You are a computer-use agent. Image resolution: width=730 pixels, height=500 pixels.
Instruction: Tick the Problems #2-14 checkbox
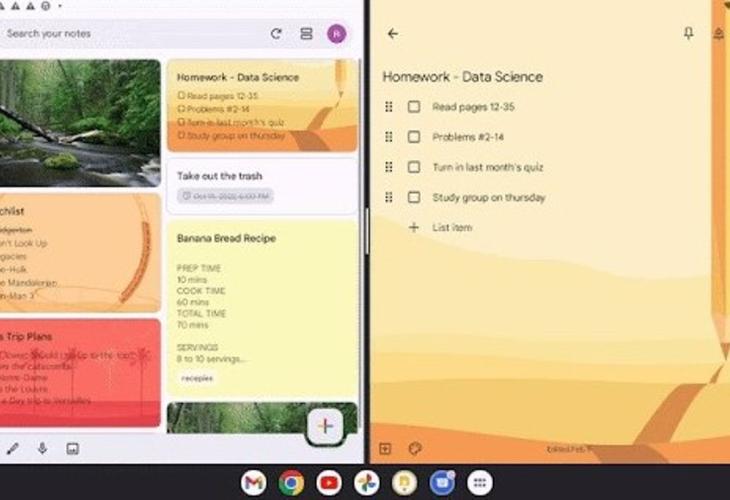(414, 137)
